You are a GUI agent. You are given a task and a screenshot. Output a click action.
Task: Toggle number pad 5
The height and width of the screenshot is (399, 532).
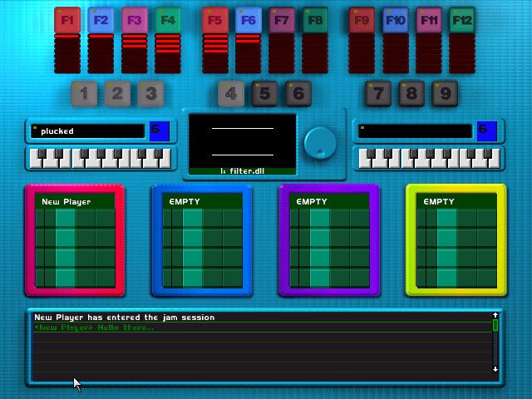[264, 93]
